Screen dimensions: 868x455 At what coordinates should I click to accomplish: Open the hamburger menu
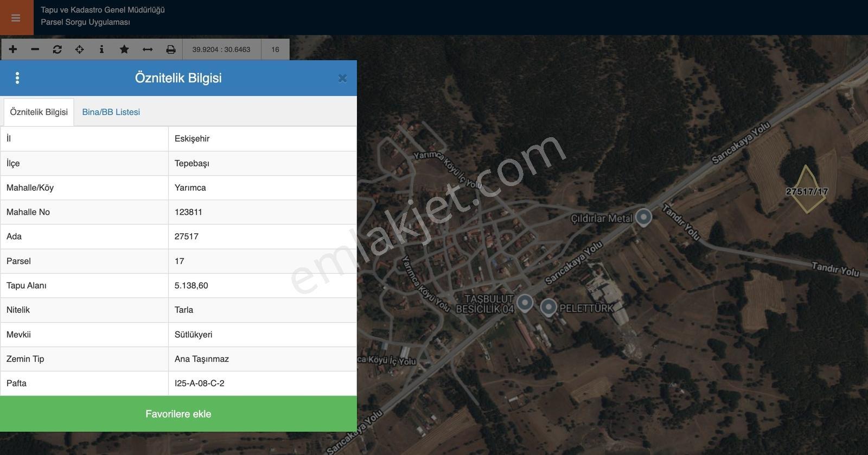(x=16, y=18)
